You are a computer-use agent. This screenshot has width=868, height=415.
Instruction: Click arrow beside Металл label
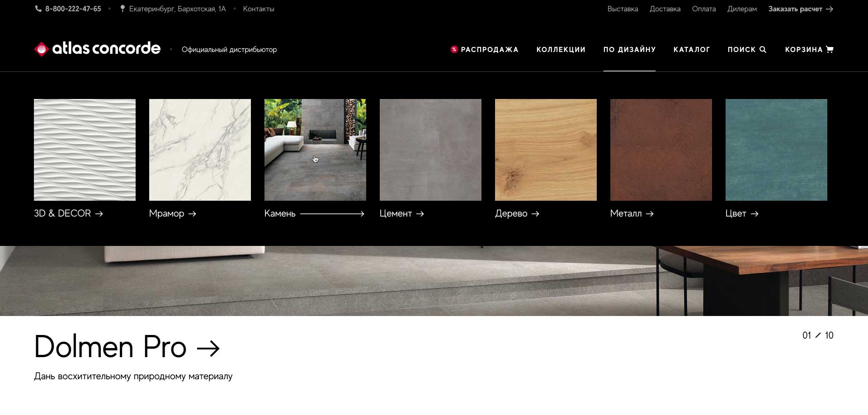coord(650,214)
